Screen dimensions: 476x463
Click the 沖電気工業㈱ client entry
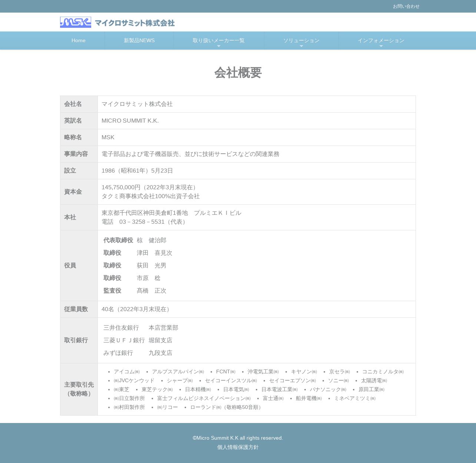pyautogui.click(x=263, y=372)
